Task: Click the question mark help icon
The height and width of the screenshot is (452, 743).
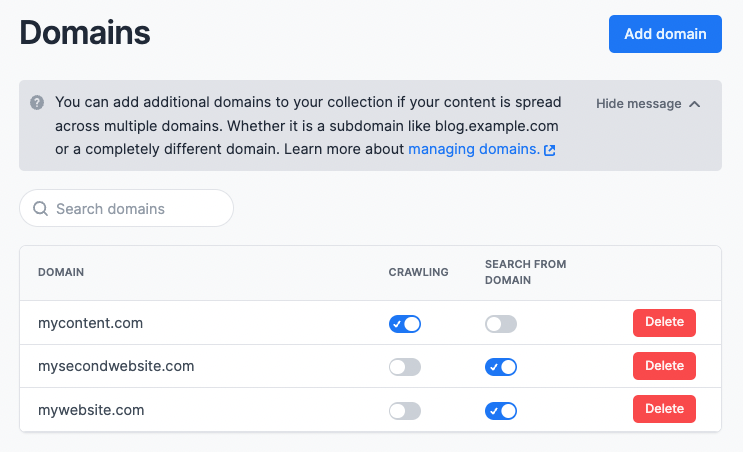Action: point(37,102)
